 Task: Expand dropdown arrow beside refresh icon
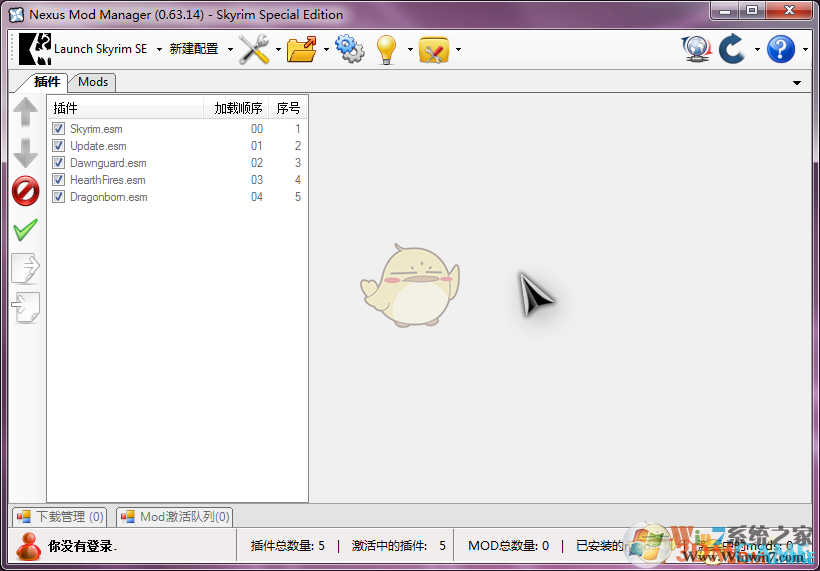click(757, 50)
